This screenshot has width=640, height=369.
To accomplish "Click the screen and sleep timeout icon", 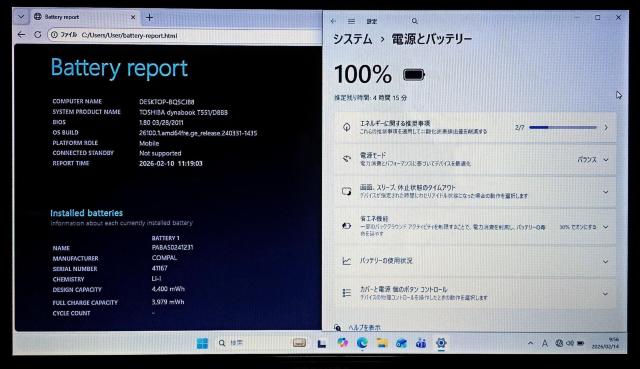I will (347, 191).
